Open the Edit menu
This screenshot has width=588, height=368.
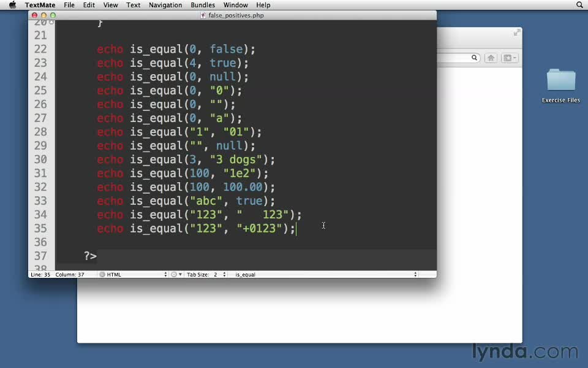click(x=89, y=5)
